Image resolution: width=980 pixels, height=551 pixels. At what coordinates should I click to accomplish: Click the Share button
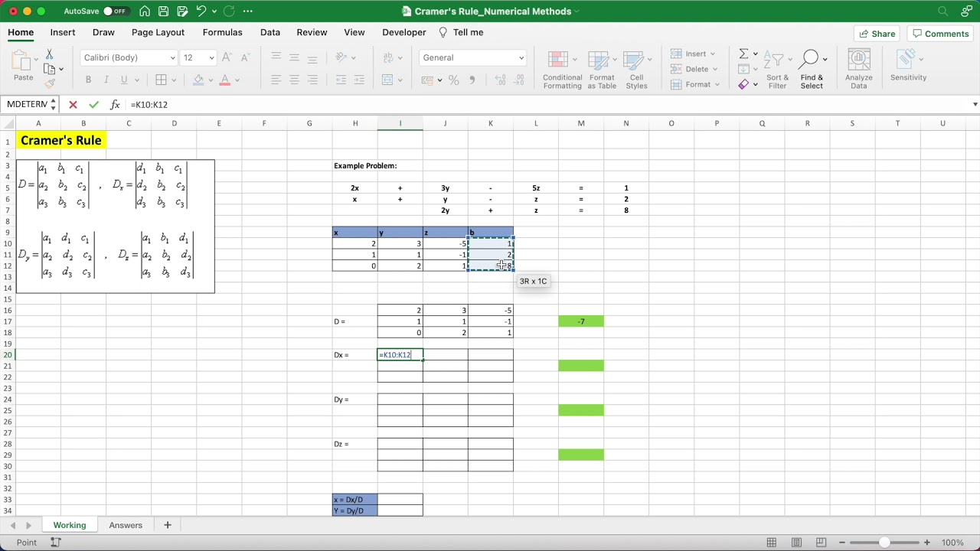(x=877, y=34)
